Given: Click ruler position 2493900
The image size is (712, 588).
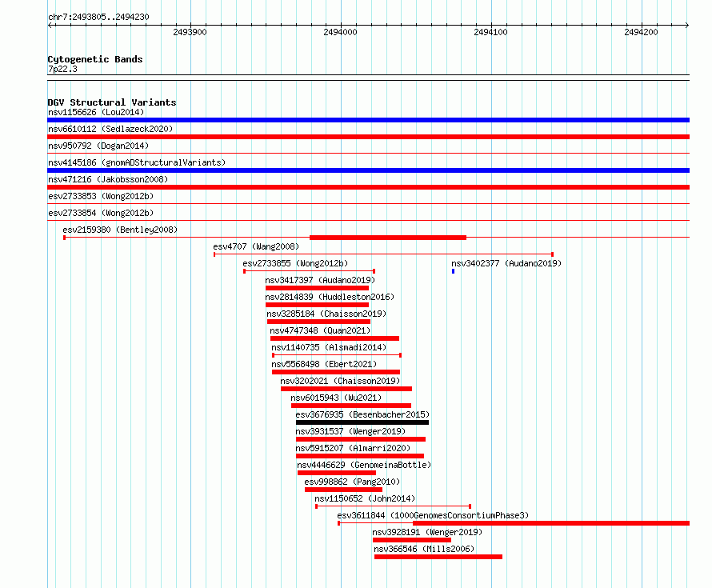Looking at the screenshot, I should tap(190, 32).
